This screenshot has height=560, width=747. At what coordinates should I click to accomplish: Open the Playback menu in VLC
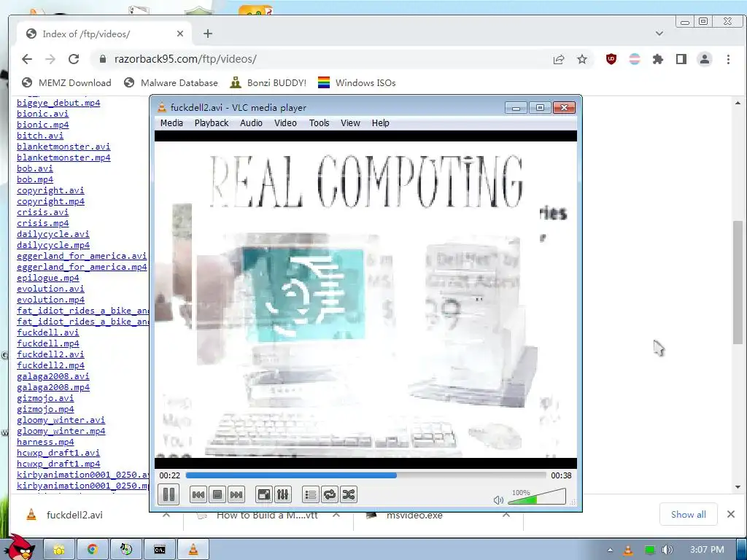pos(212,122)
